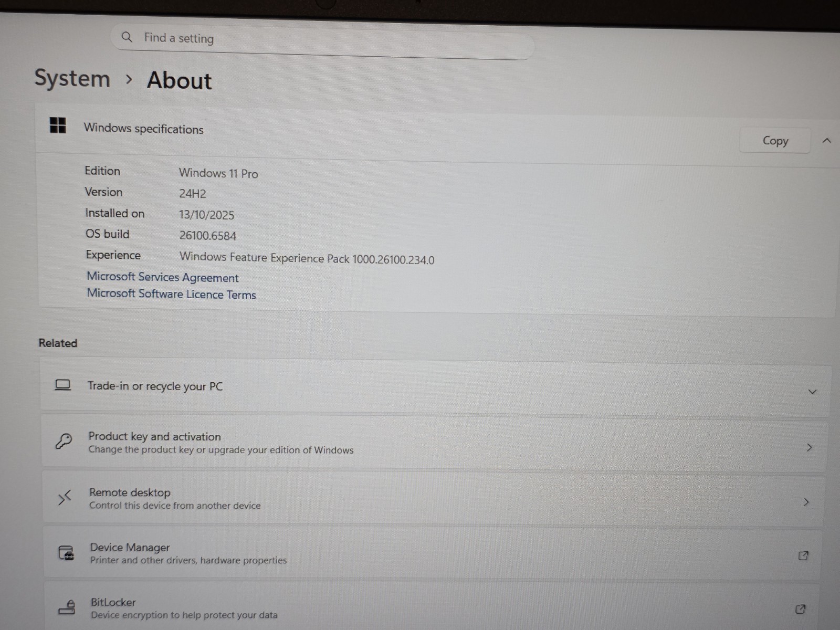Click the OS build label

tap(108, 234)
